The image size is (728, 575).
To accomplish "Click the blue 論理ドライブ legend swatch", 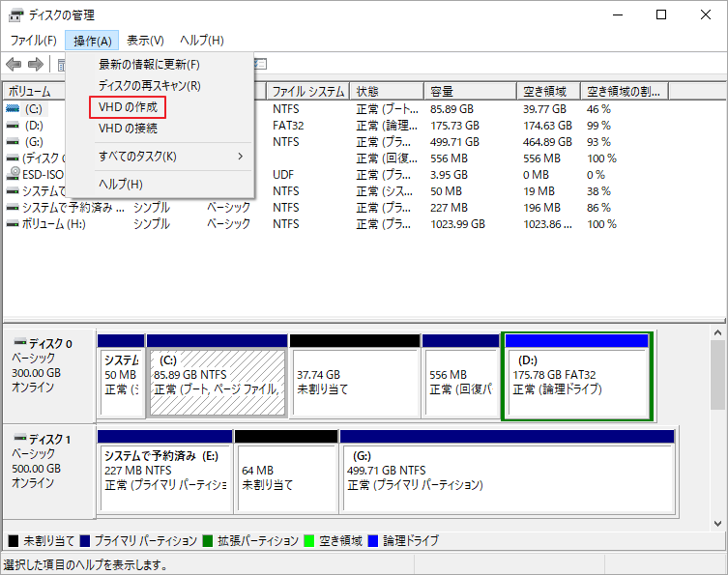I will click(373, 540).
